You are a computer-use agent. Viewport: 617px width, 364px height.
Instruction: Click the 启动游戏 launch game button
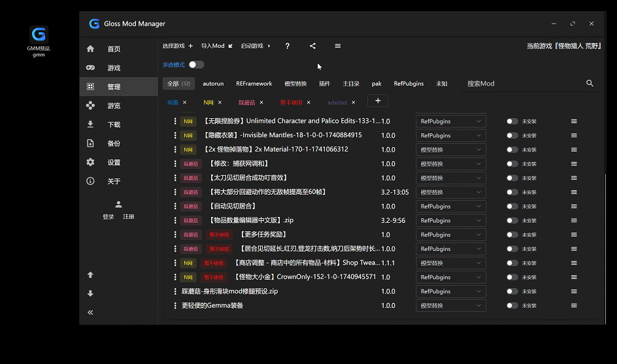tap(256, 46)
